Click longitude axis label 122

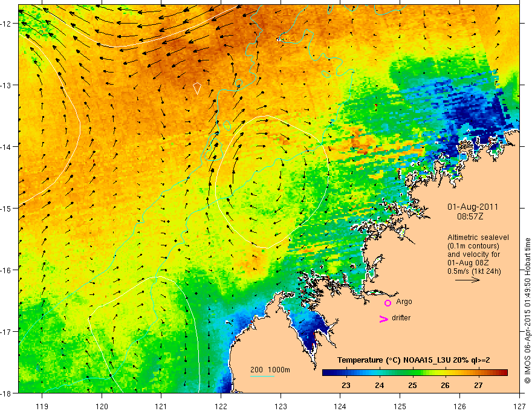(221, 406)
